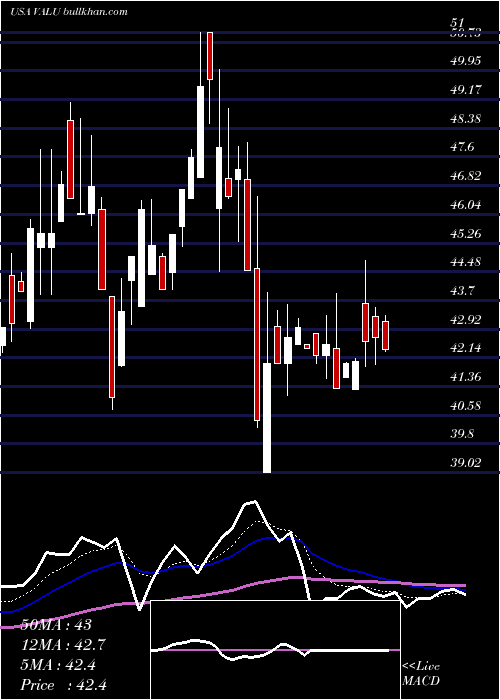
Task: Click the 48.38 price axis label
Action: [466, 119]
